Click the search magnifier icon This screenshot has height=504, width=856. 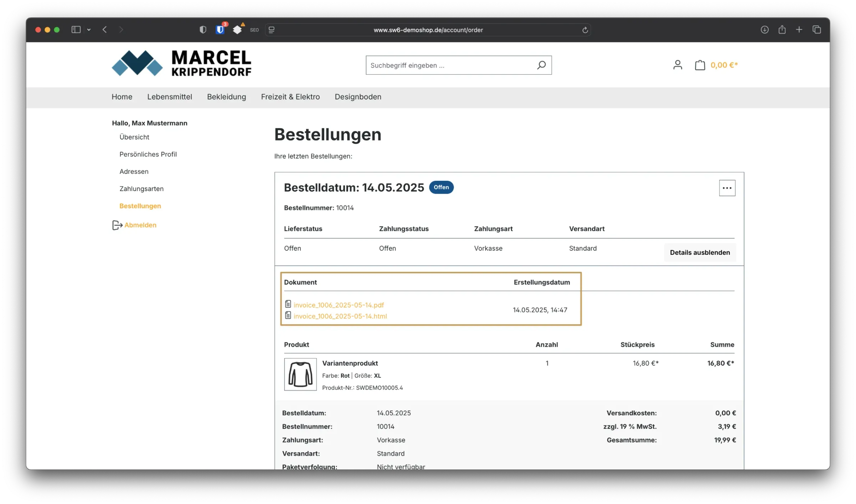(541, 65)
